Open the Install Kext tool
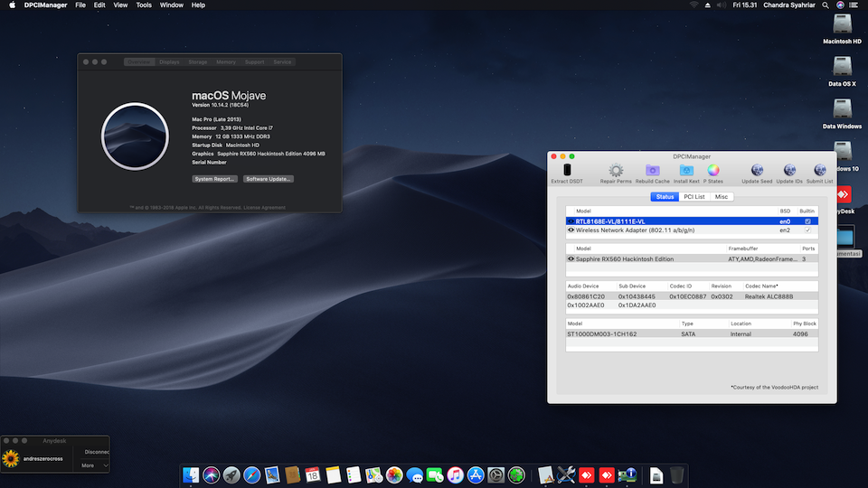The height and width of the screenshot is (488, 868). (x=686, y=170)
